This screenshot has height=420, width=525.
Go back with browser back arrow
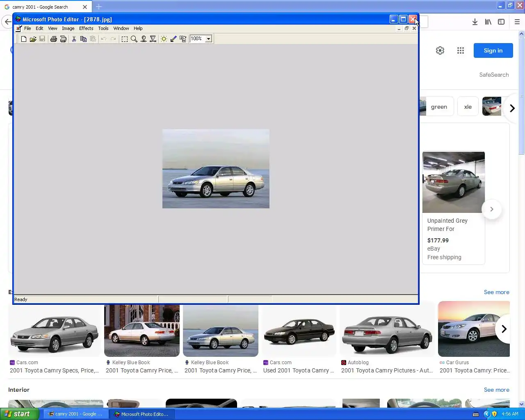pyautogui.click(x=7, y=22)
